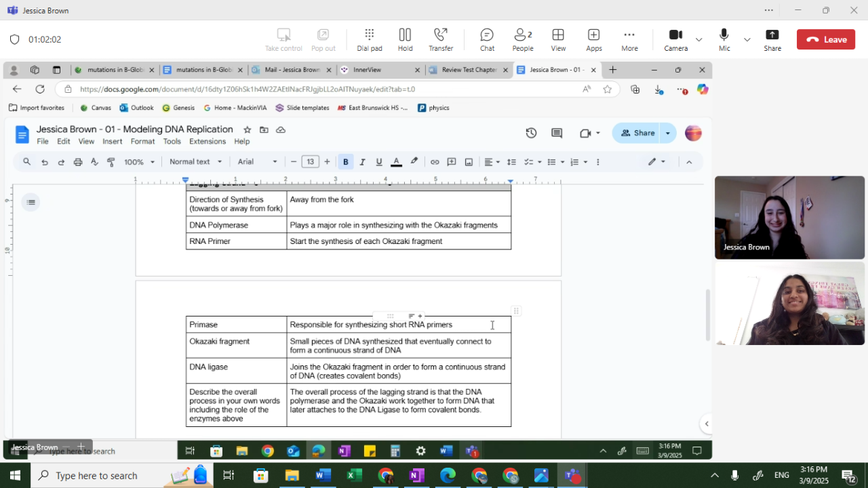Open the 100% zoom level dropdown
The height and width of the screenshot is (488, 868).
(x=139, y=162)
